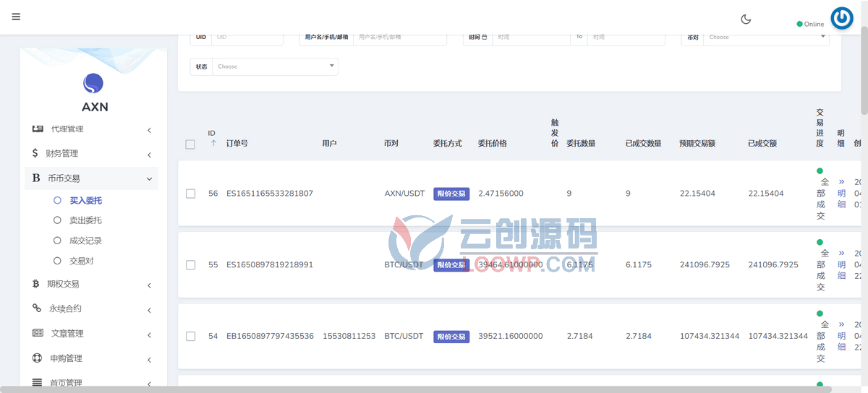Open the hamburger menu icon
Image resolution: width=868 pixels, height=393 pixels.
coord(16,17)
